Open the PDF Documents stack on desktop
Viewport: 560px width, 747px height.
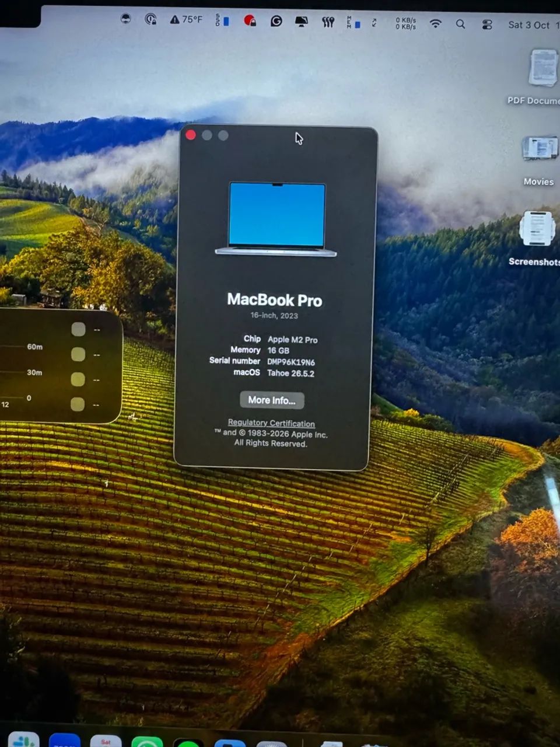coord(542,68)
